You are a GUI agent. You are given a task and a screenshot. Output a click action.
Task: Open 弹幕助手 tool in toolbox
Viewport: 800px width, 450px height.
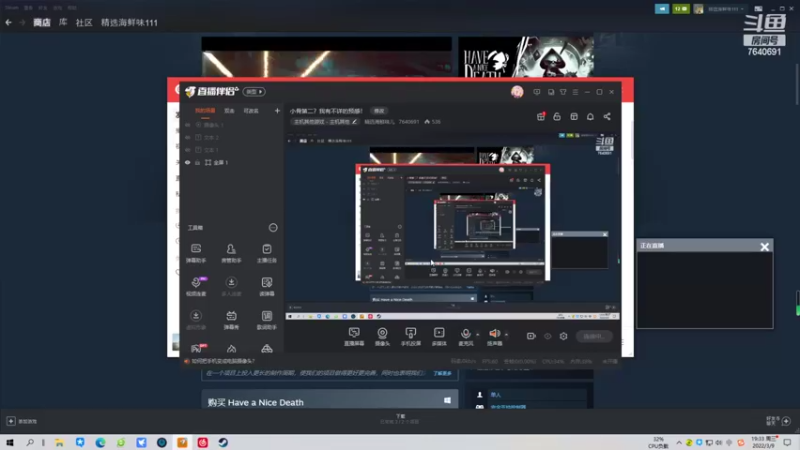click(196, 253)
